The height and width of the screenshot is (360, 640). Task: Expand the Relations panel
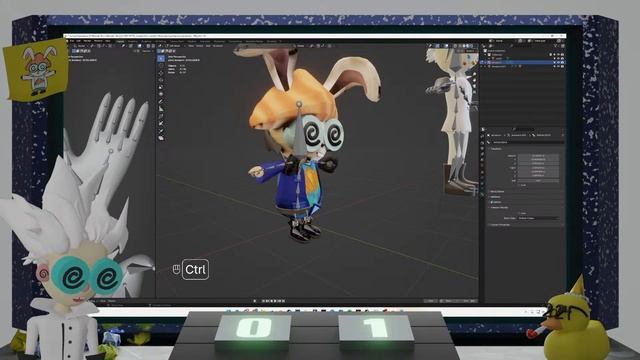click(495, 197)
